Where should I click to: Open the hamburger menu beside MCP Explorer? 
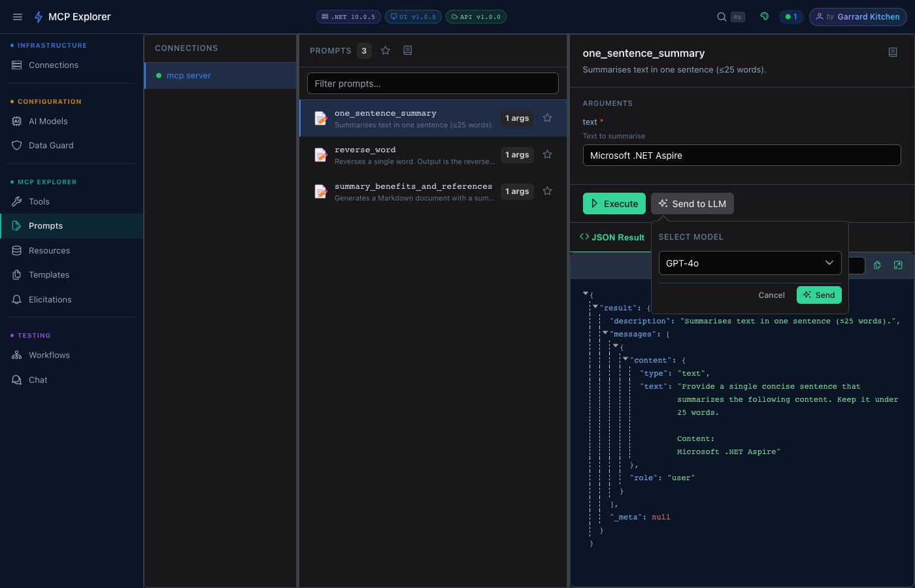tap(17, 16)
